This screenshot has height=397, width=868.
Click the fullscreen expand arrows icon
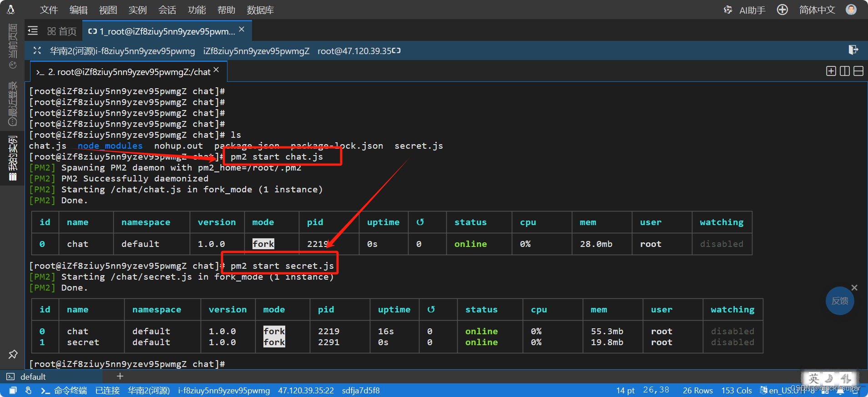37,50
